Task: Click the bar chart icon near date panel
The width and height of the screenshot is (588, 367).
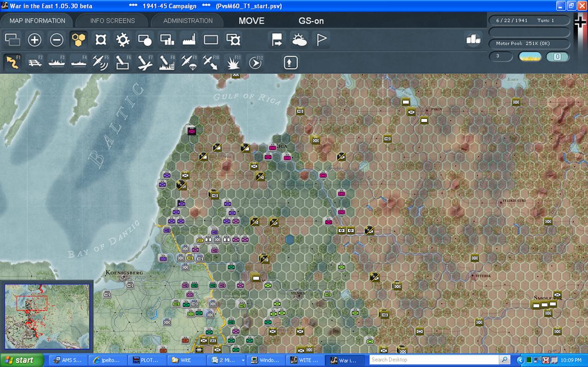Action: coord(473,40)
